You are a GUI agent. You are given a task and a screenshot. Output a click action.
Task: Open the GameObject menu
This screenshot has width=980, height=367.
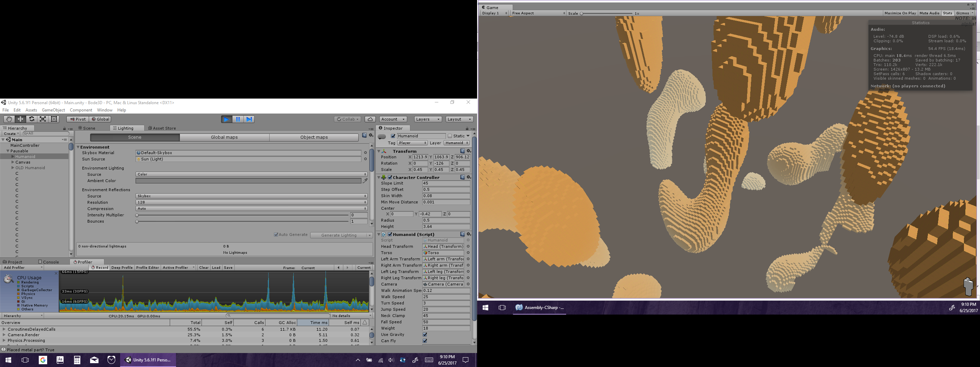tap(53, 110)
